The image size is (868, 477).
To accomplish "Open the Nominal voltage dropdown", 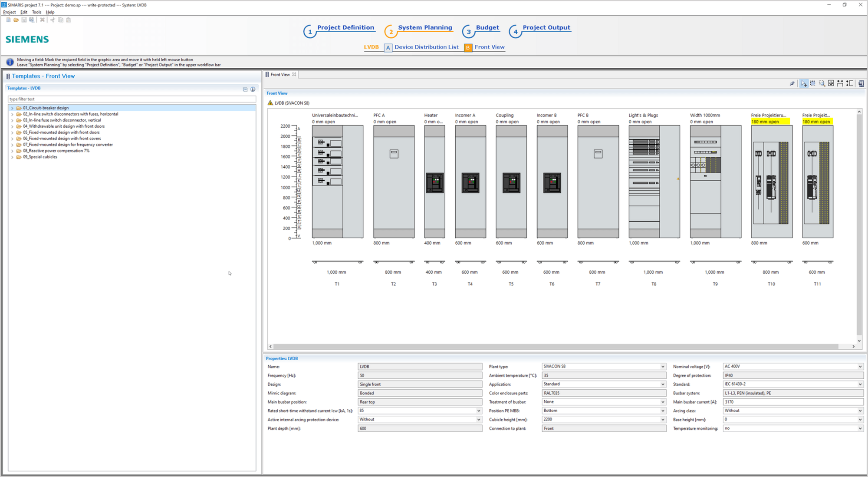I will [861, 366].
